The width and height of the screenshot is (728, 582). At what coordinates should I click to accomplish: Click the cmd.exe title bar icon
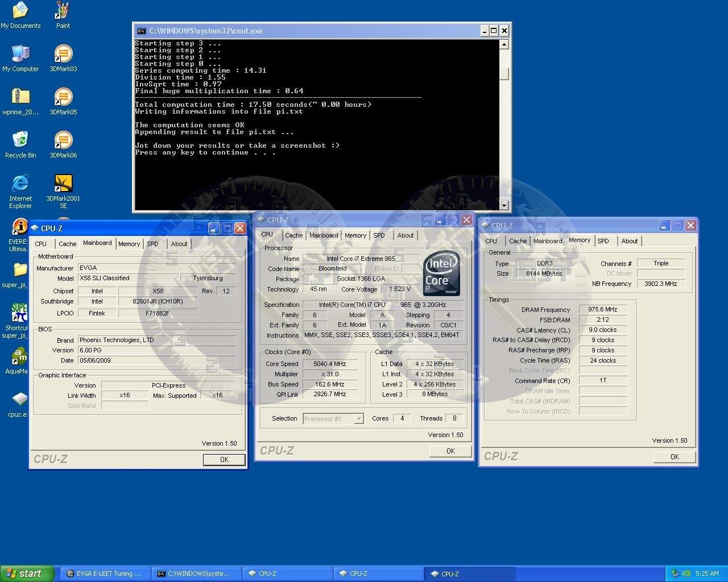coord(141,31)
